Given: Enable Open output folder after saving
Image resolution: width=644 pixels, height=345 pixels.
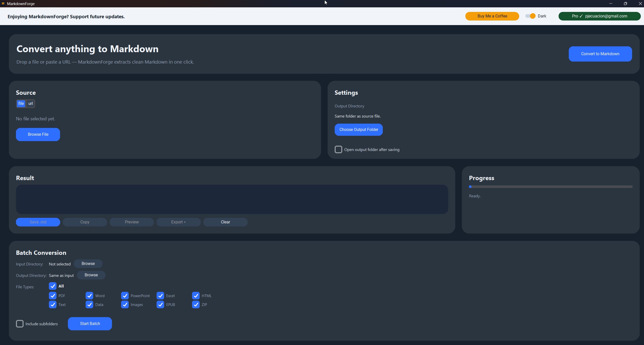Looking at the screenshot, I should [x=338, y=149].
